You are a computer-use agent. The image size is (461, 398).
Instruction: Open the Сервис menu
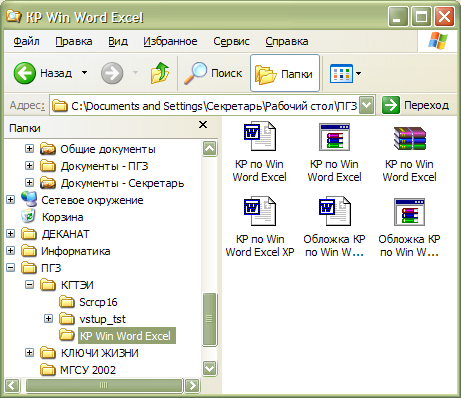[231, 41]
